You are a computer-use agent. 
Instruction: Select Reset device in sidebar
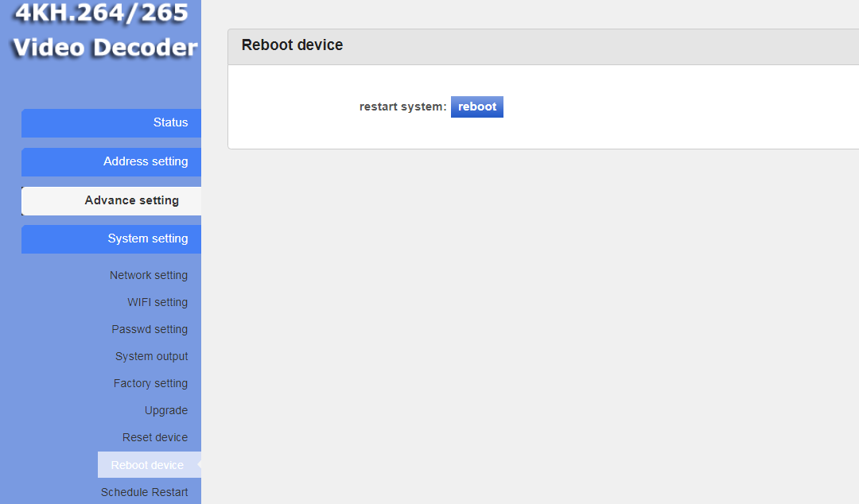click(155, 437)
